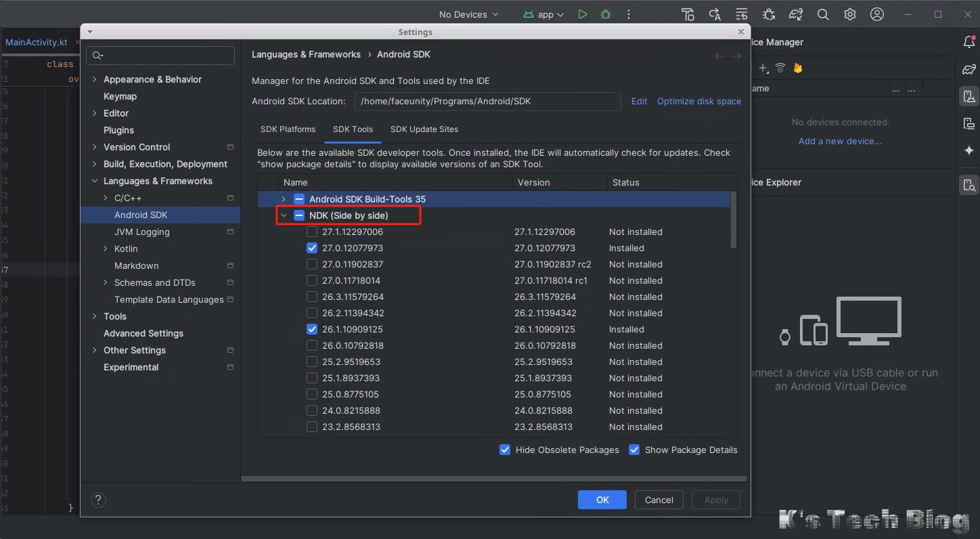Viewport: 980px width, 539px height.
Task: Uncheck the NDK 26.1.10909125 checkbox
Action: pos(312,329)
